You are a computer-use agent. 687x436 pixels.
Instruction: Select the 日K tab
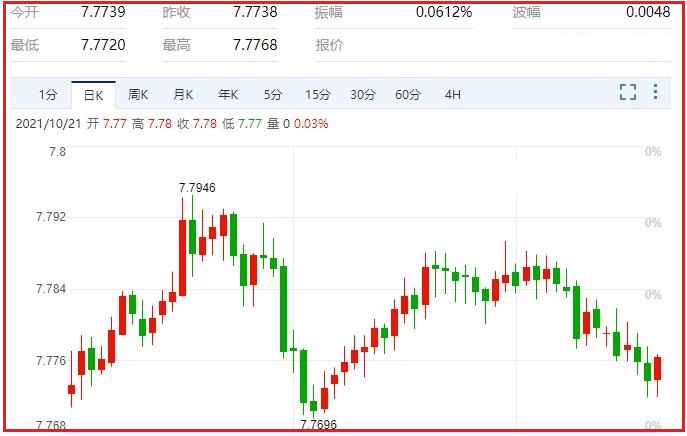point(94,95)
